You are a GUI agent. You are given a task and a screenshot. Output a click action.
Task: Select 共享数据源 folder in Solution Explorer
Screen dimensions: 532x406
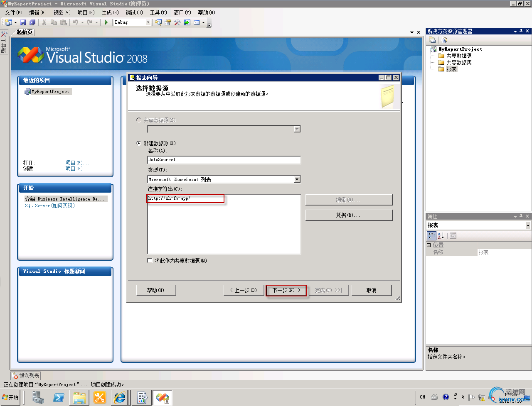pos(459,56)
